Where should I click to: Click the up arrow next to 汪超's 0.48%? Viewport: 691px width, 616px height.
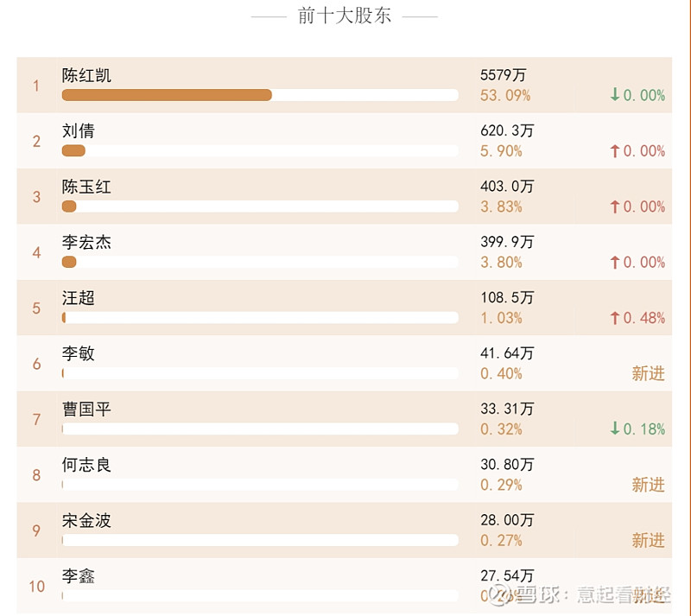[x=617, y=317]
